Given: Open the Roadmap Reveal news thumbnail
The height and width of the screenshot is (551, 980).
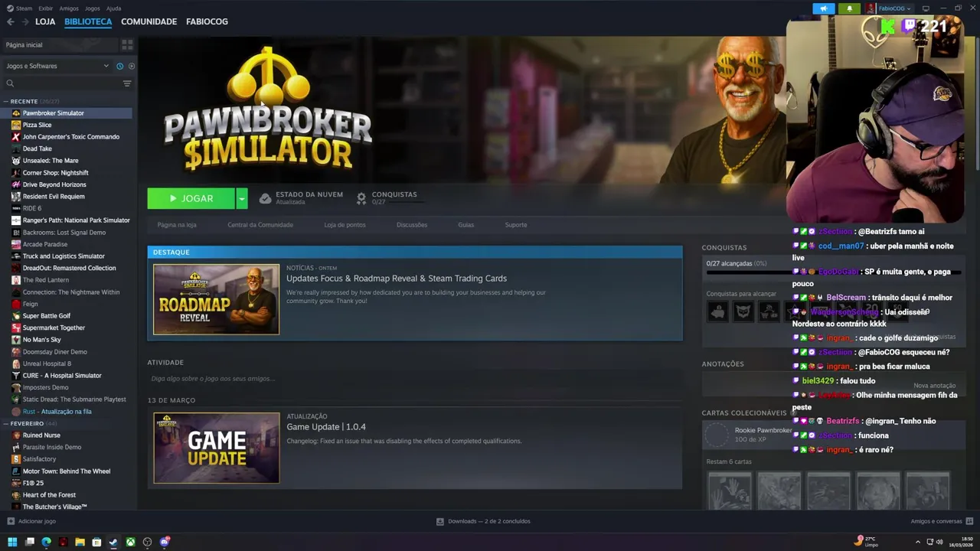Looking at the screenshot, I should pyautogui.click(x=217, y=299).
